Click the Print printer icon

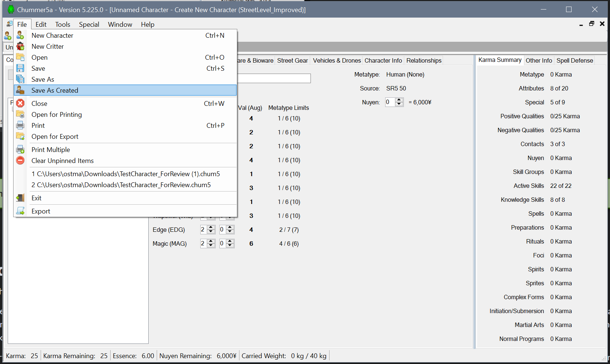tap(21, 125)
